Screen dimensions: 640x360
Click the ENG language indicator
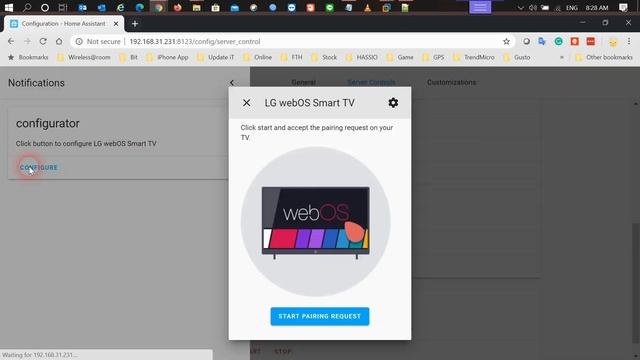coord(571,7)
